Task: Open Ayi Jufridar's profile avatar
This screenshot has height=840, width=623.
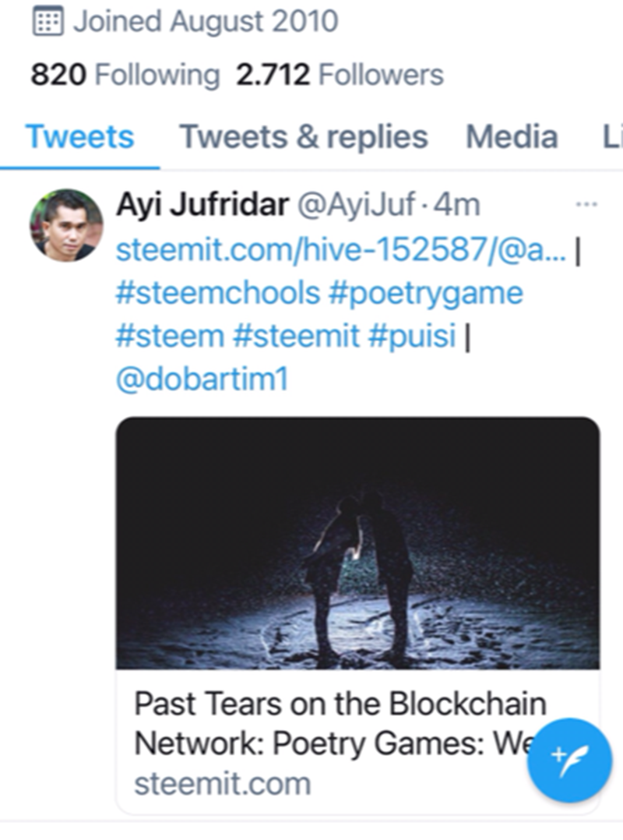Action: pyautogui.click(x=66, y=225)
